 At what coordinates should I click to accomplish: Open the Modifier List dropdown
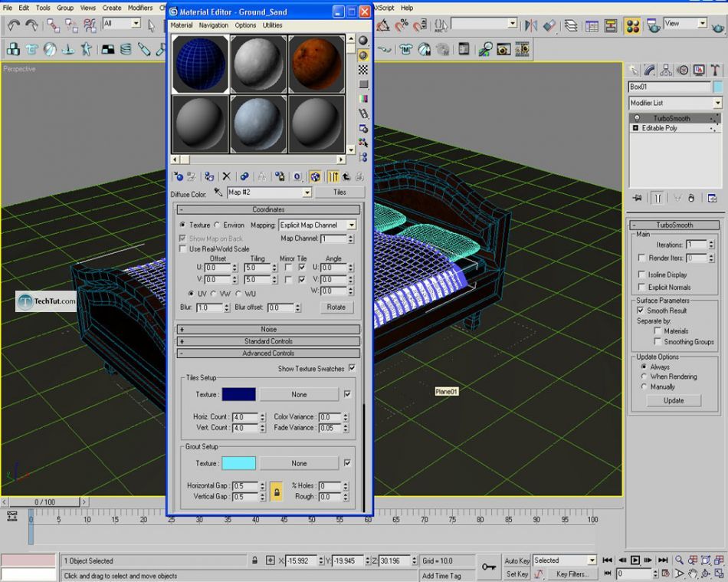coord(717,103)
